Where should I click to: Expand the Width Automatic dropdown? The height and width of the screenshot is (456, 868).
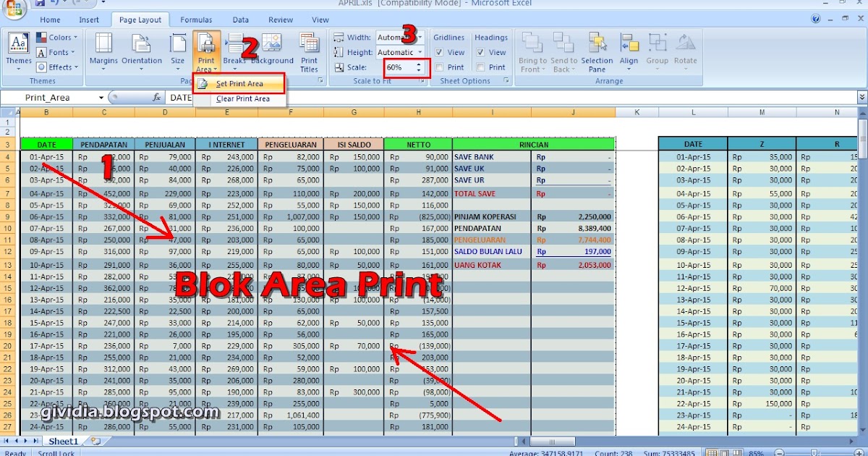[x=420, y=37]
